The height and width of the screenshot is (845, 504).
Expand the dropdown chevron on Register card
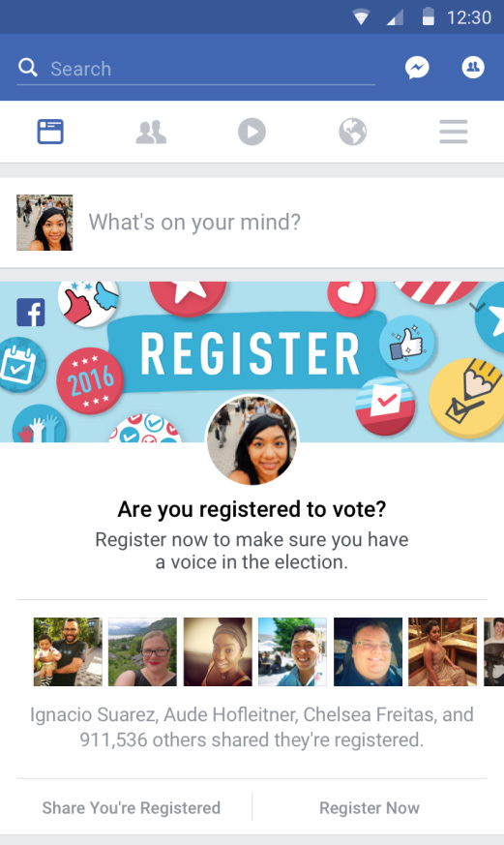[x=477, y=307]
